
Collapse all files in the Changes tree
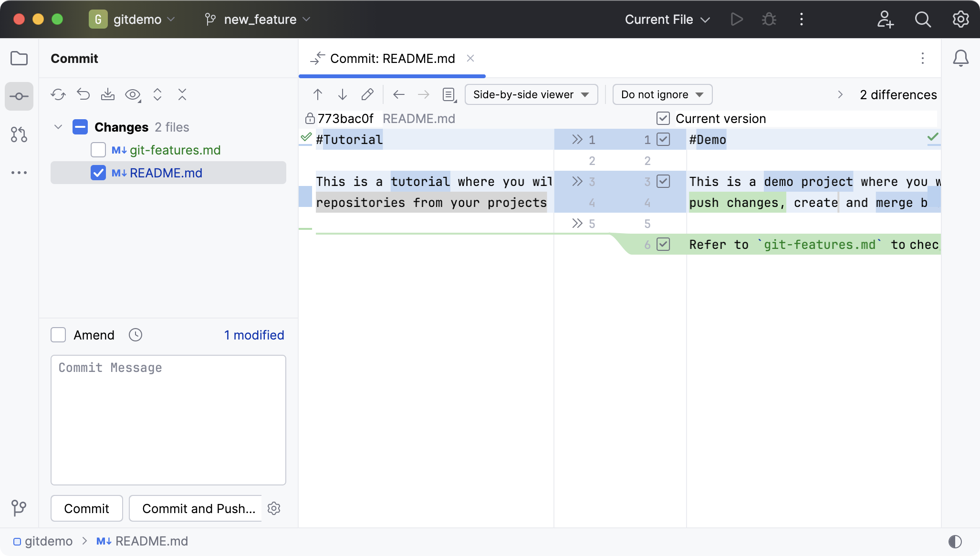point(182,94)
